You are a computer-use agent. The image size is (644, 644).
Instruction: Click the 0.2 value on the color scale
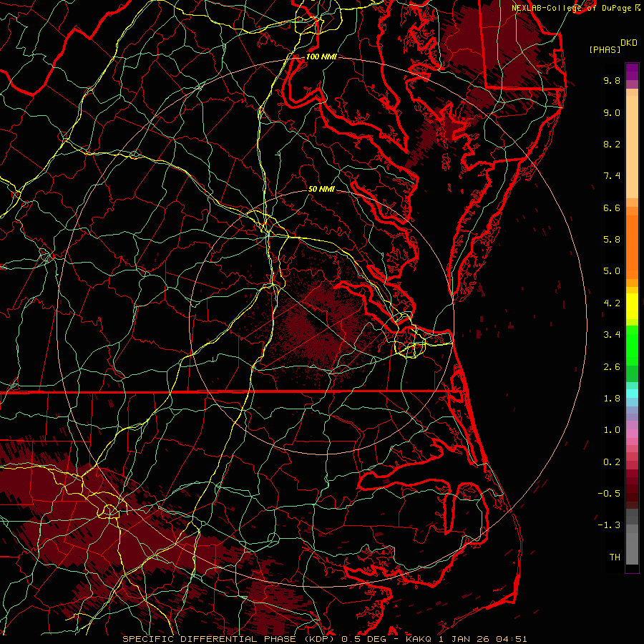(x=612, y=462)
